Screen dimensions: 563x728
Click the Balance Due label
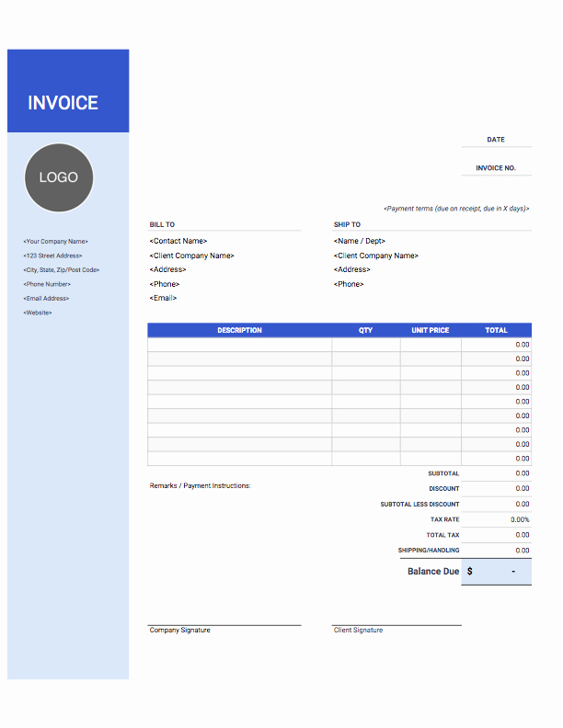[x=433, y=572]
